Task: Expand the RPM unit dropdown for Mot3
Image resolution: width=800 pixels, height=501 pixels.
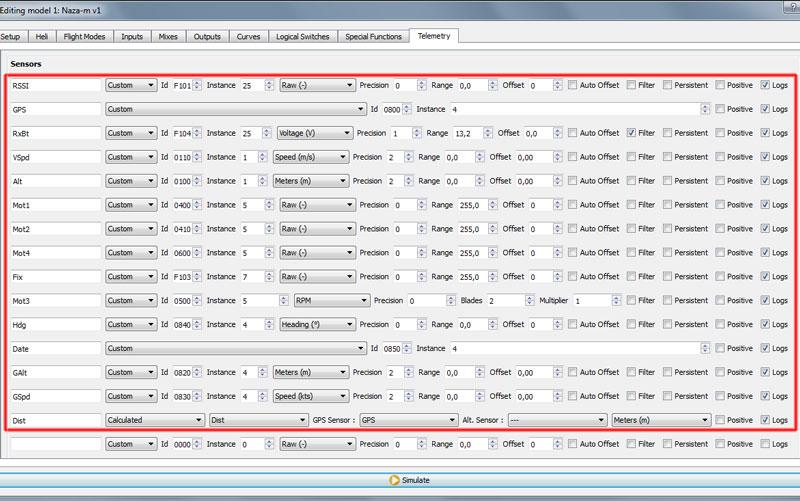Action: click(x=331, y=300)
